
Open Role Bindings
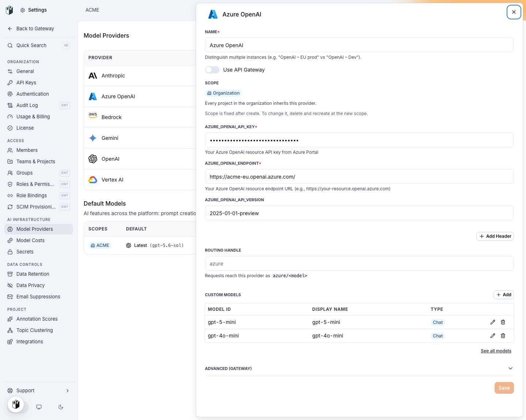tap(38, 195)
